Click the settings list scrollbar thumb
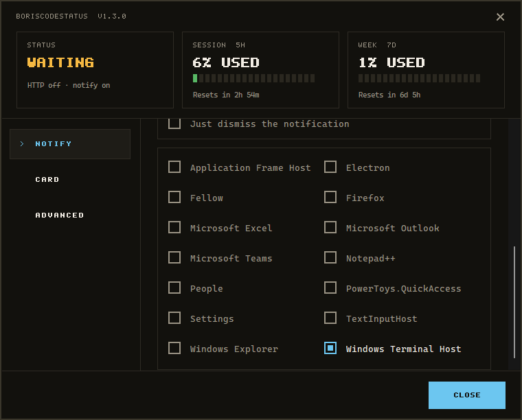The image size is (522, 420). coord(514,302)
